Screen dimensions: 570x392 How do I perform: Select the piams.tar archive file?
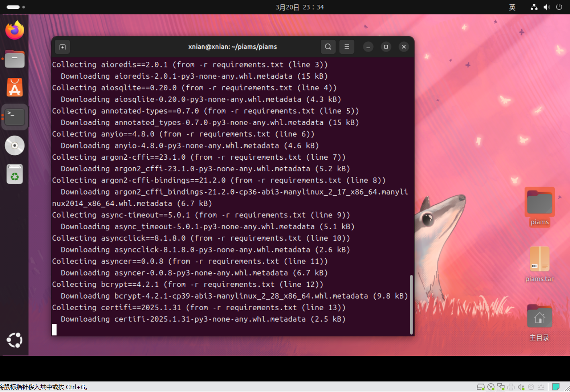[x=539, y=260]
